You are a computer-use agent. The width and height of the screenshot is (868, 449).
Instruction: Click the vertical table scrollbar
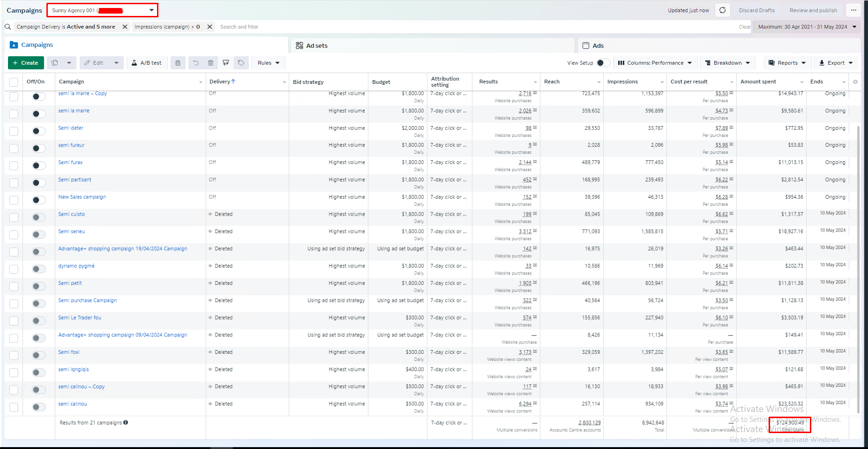[858, 269]
